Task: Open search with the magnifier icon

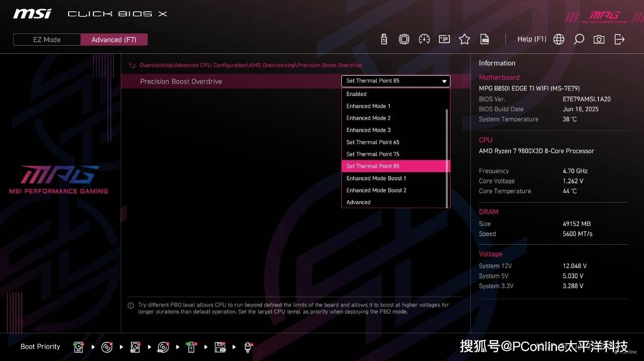Action: [x=578, y=39]
